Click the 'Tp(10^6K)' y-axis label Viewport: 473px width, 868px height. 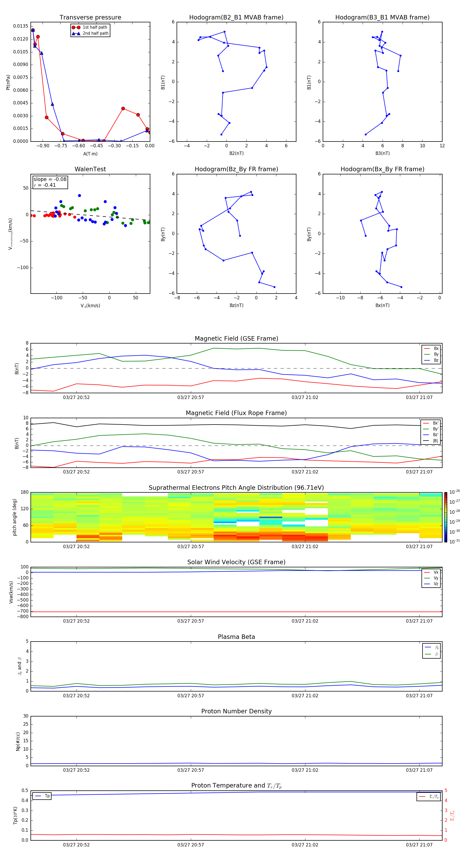[x=15, y=815]
